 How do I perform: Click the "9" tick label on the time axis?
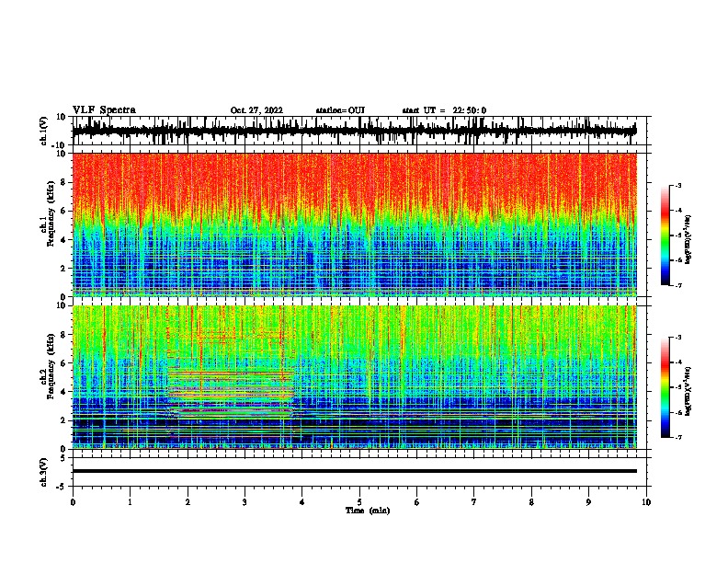(x=588, y=502)
